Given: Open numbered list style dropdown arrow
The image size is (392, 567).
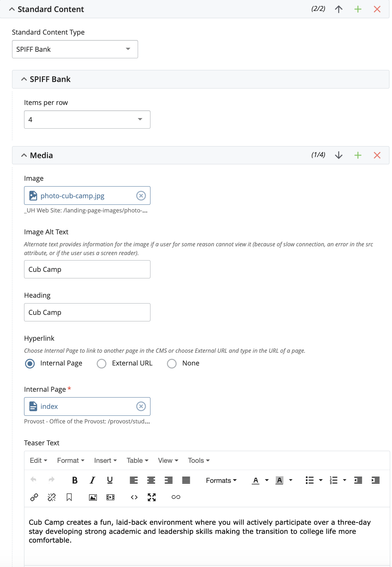Looking at the screenshot, I should tap(345, 480).
